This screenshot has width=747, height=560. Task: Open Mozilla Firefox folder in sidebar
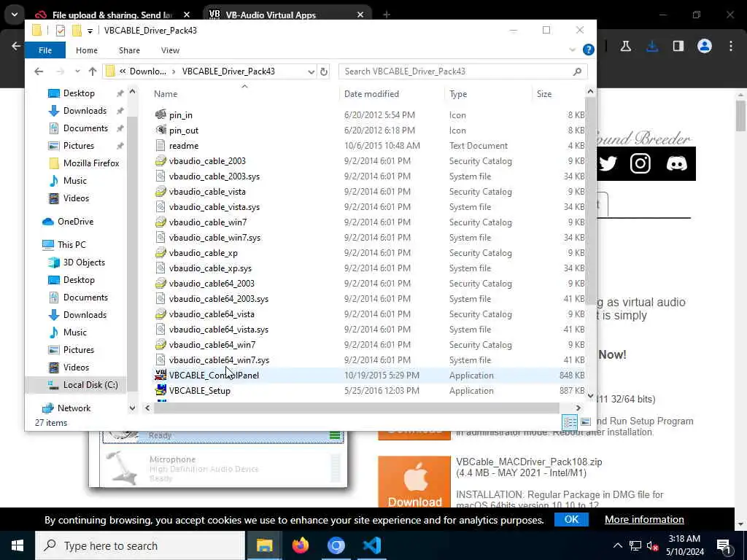(x=91, y=163)
